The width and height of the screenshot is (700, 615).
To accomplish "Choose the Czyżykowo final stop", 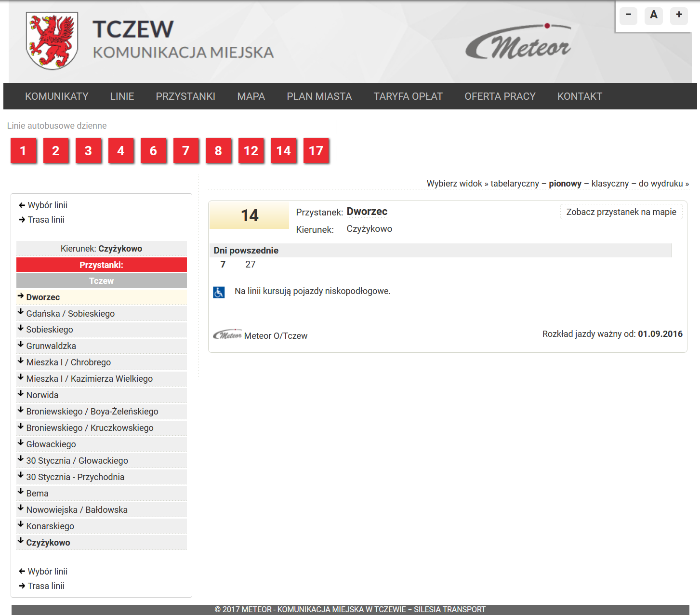I will 48,543.
